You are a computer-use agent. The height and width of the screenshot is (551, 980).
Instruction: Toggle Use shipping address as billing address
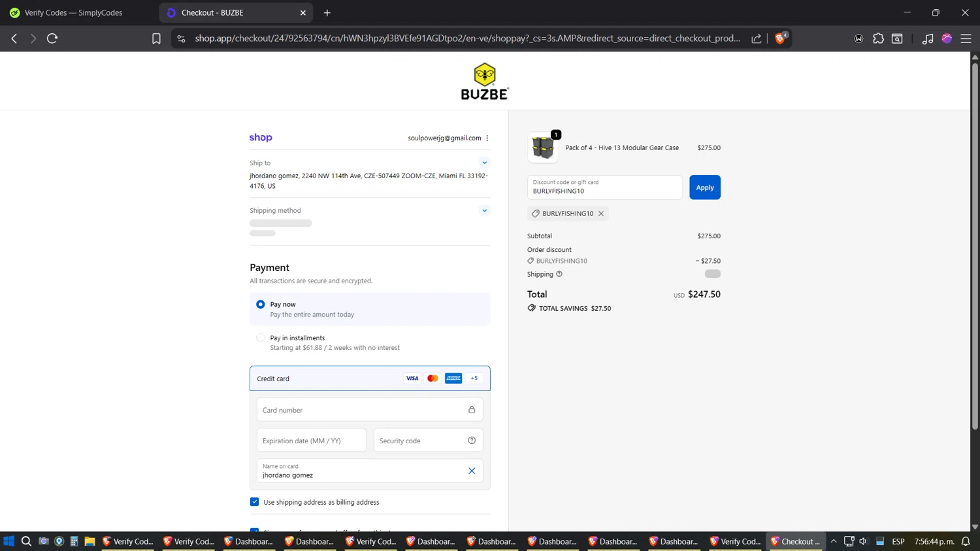(x=255, y=502)
